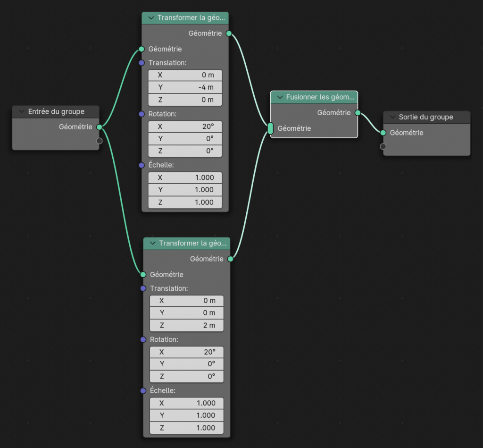Collapse the Sortie du groupe node
Screen dimensions: 483x448
392,117
